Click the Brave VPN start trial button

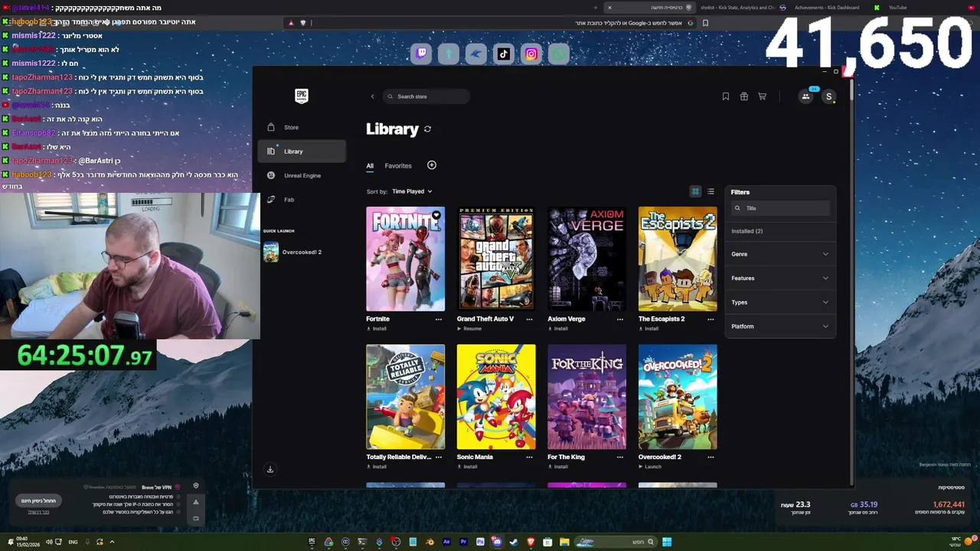click(38, 500)
